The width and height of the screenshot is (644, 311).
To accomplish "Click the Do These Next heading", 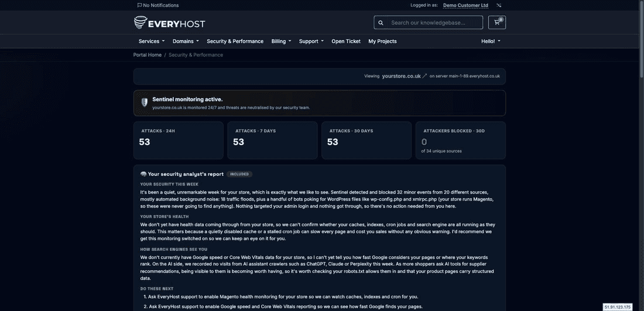I will pos(157,288).
